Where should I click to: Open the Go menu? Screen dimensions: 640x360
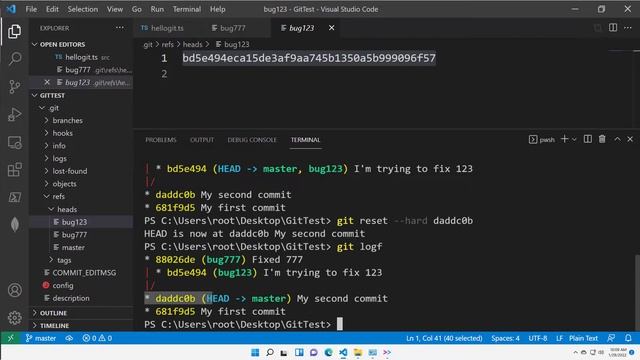pos(137,9)
